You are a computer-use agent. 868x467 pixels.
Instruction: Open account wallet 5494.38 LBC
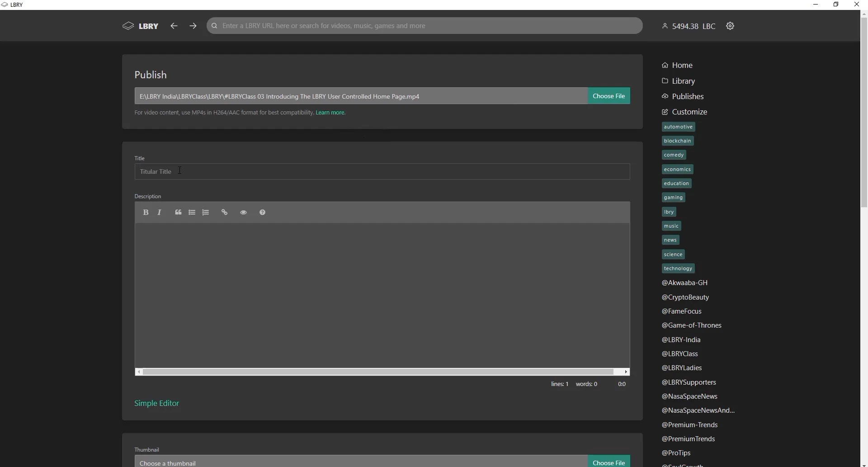point(689,26)
